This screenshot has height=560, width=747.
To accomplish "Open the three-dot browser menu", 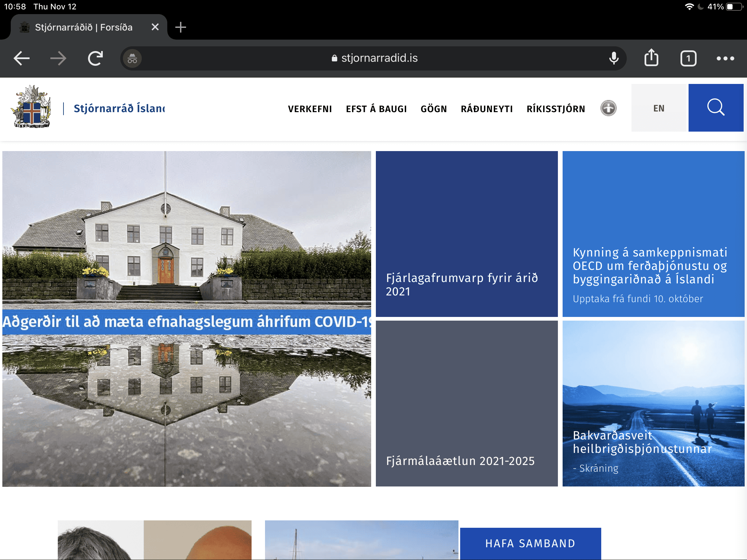I will click(x=725, y=59).
